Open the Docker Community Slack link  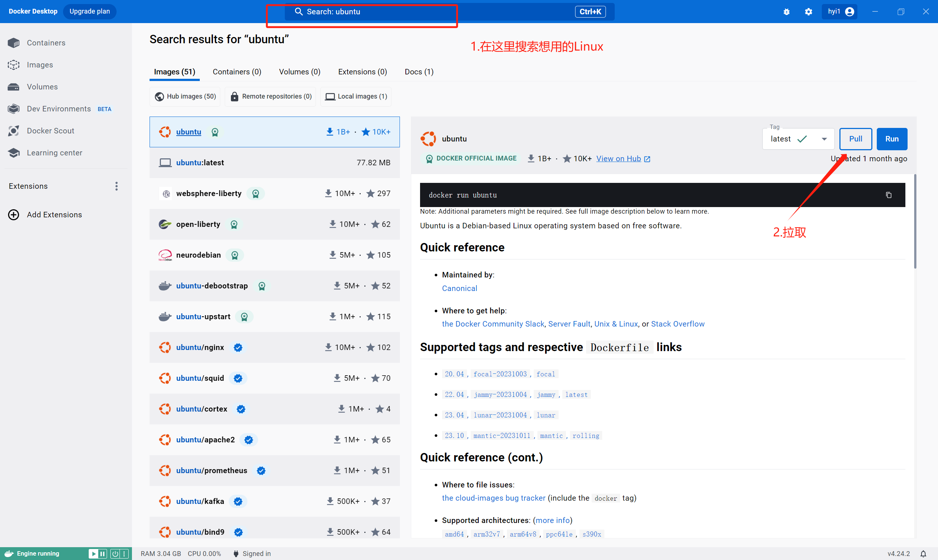493,324
